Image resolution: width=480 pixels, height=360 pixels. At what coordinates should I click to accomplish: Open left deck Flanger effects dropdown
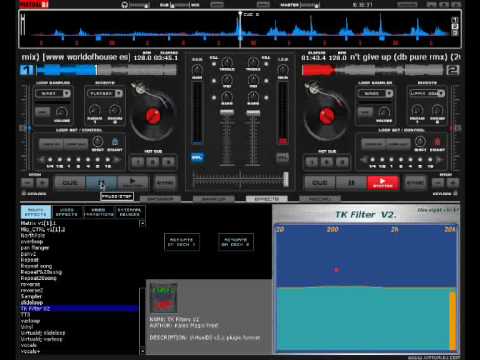[x=119, y=93]
